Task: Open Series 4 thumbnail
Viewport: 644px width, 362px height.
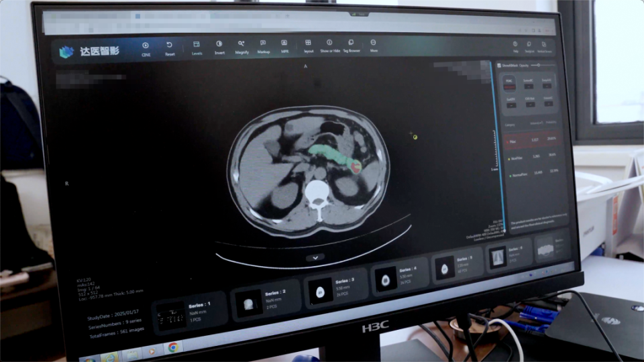Action: pos(400,276)
